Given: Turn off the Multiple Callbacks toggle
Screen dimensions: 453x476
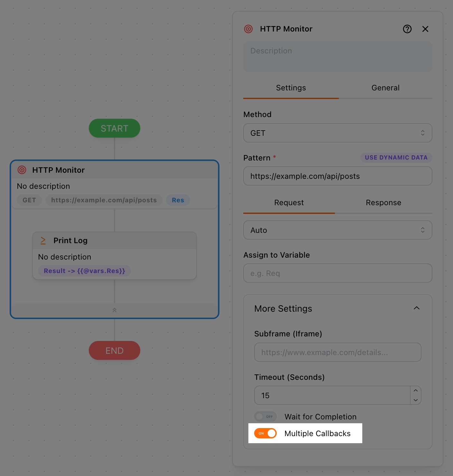Looking at the screenshot, I should 265,433.
